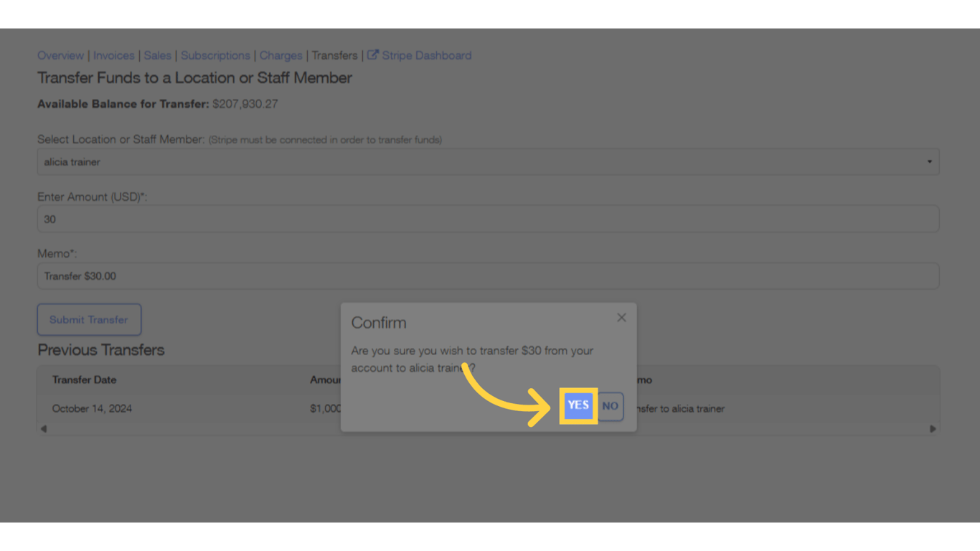Switch to the Overview section

60,55
